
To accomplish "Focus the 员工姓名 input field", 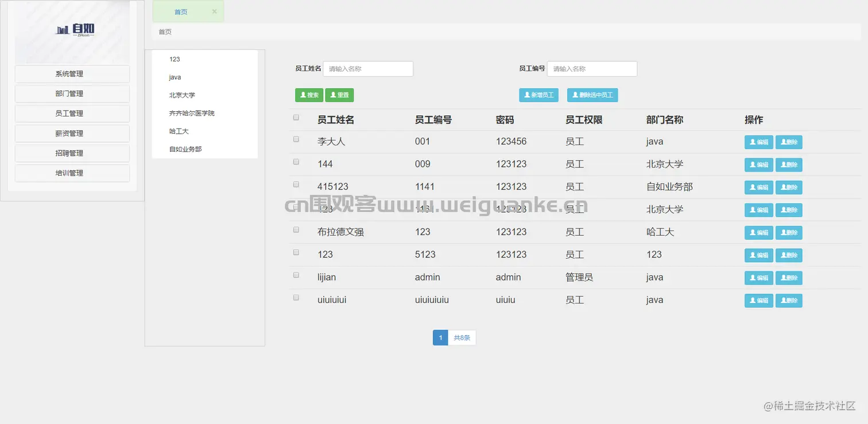I will (368, 69).
